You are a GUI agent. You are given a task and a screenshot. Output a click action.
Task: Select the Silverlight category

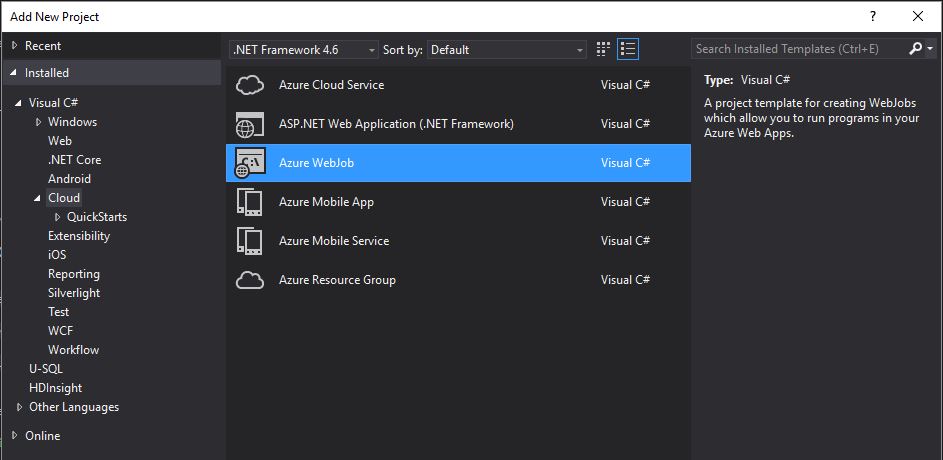[x=74, y=293]
